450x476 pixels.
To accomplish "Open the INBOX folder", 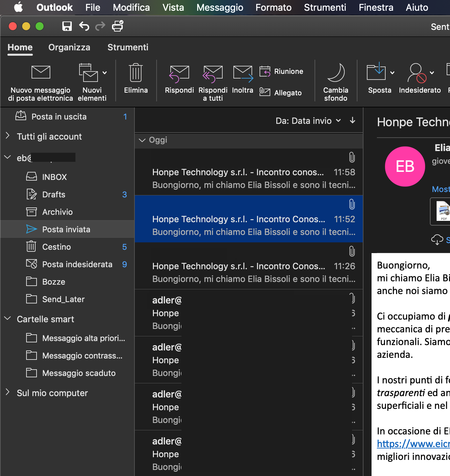I will tap(54, 177).
